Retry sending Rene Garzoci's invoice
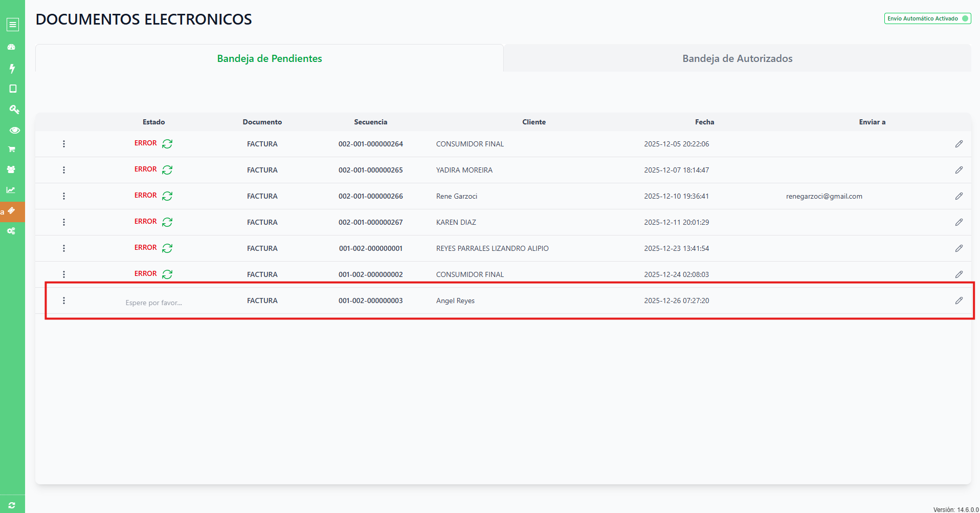Image resolution: width=980 pixels, height=513 pixels. coord(167,196)
